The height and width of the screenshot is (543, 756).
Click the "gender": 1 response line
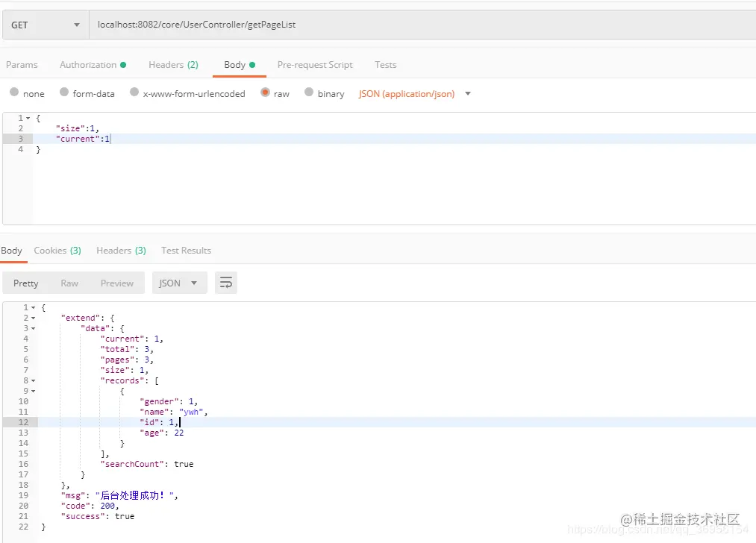(169, 401)
